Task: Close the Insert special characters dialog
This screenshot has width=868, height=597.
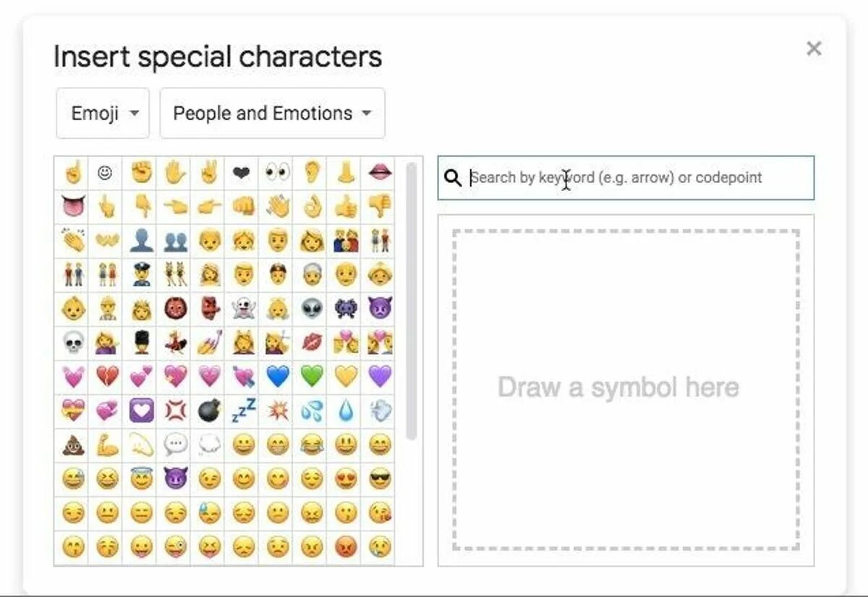Action: (x=814, y=48)
